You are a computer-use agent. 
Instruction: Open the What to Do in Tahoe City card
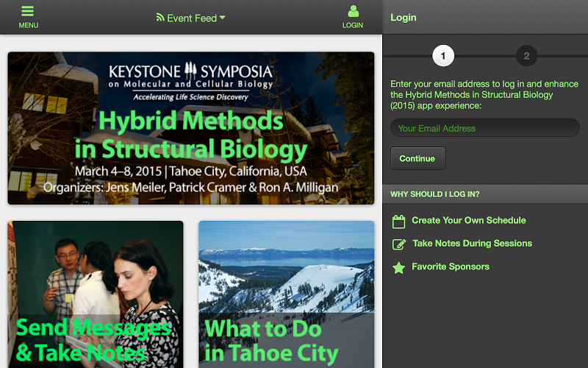coord(287,294)
